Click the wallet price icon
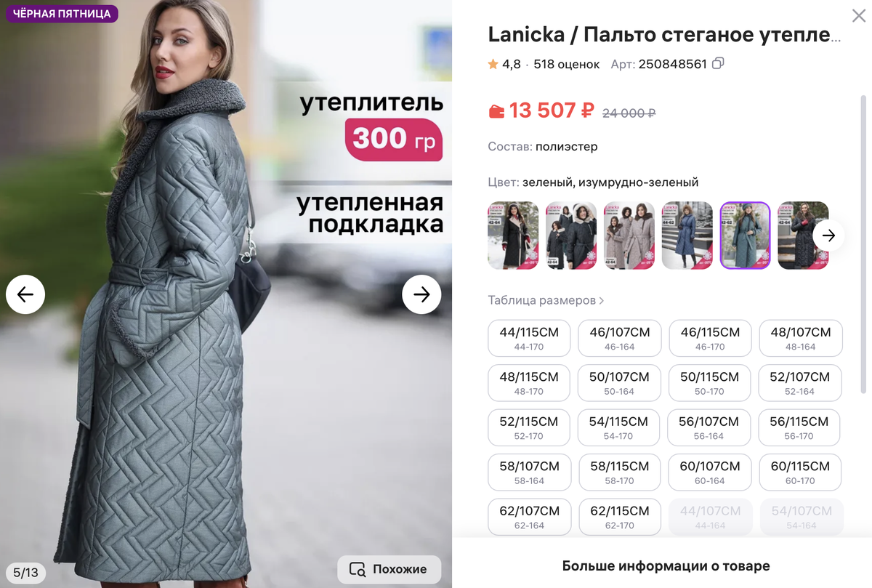 (x=496, y=111)
